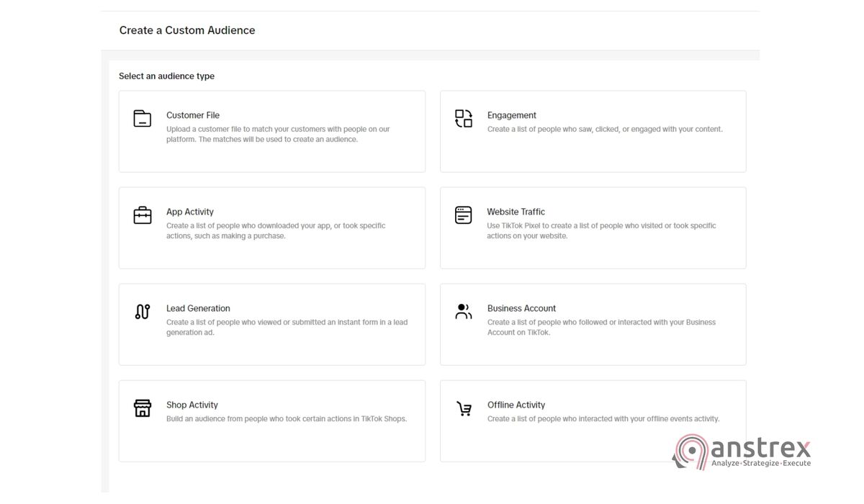Click the Lead Generation form icon

point(142,311)
